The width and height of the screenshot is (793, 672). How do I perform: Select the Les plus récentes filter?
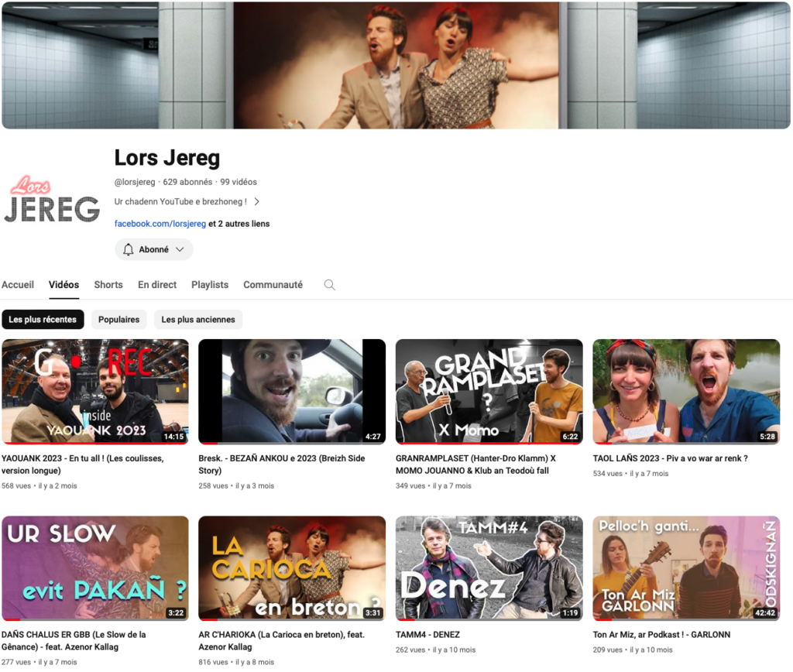(x=43, y=320)
